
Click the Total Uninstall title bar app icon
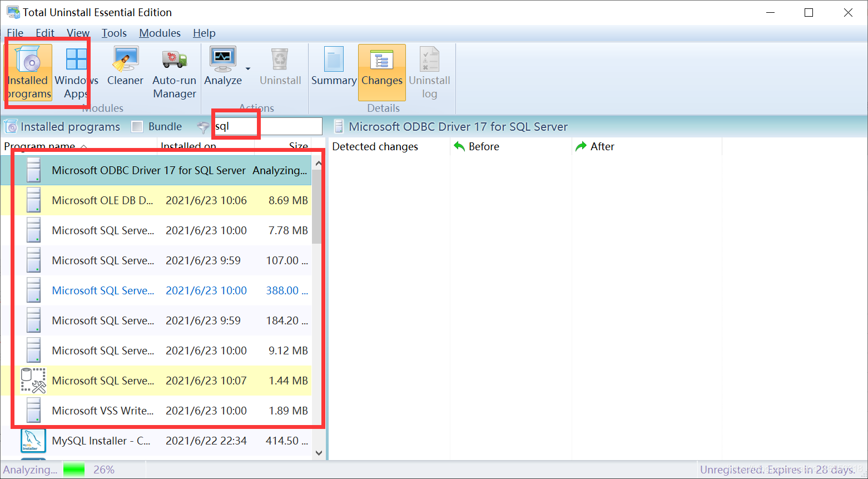(x=13, y=12)
